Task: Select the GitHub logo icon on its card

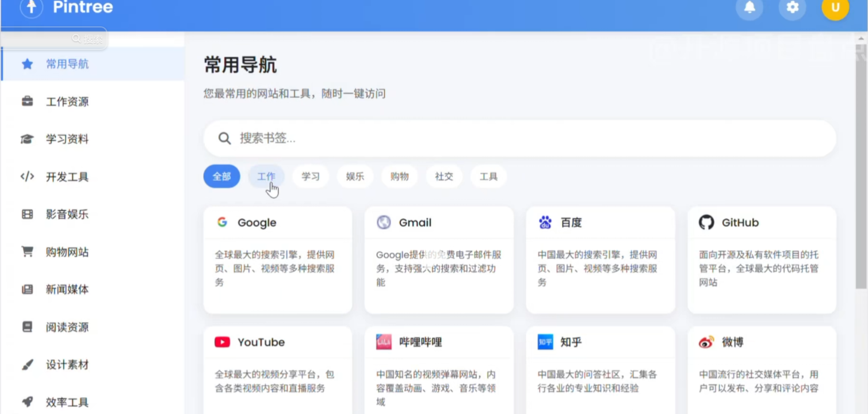Action: pyautogui.click(x=706, y=222)
